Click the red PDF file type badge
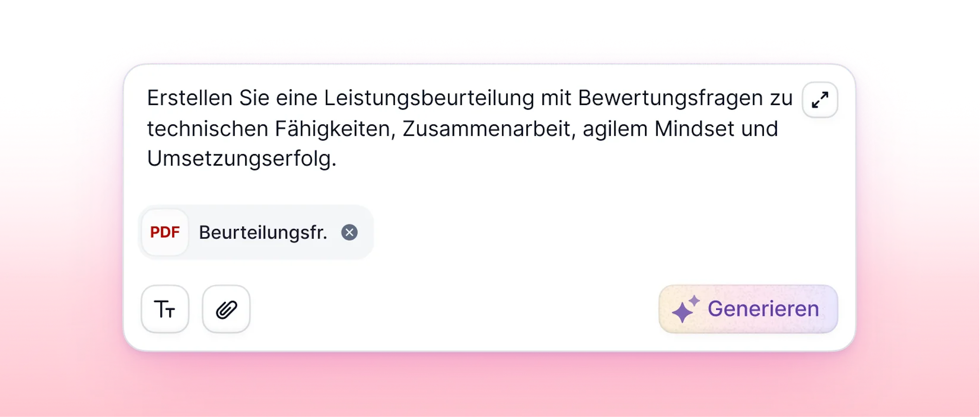Image resolution: width=980 pixels, height=417 pixels. (165, 232)
